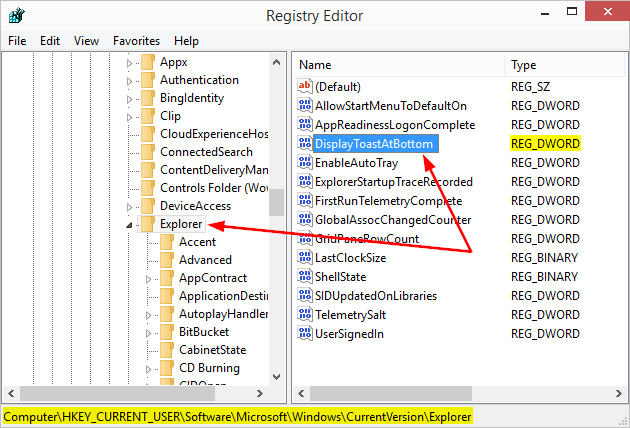Click the ShellState value icon

[305, 277]
